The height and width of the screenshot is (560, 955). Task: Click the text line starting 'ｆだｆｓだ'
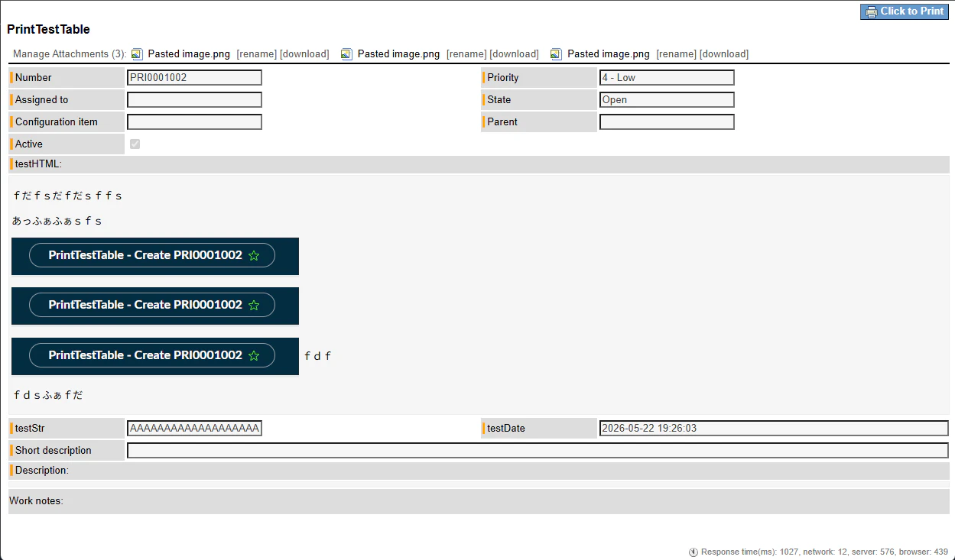[x=67, y=196]
